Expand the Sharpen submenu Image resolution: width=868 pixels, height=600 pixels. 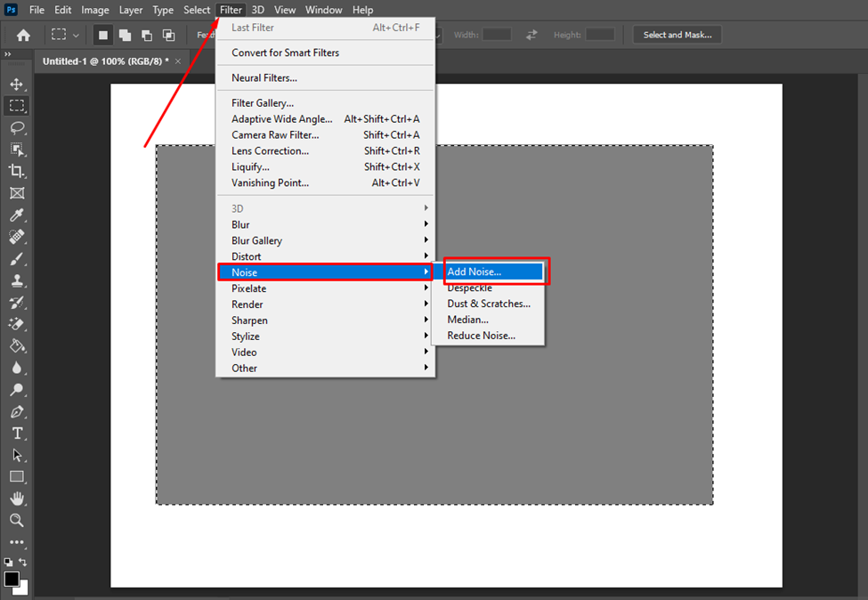326,320
